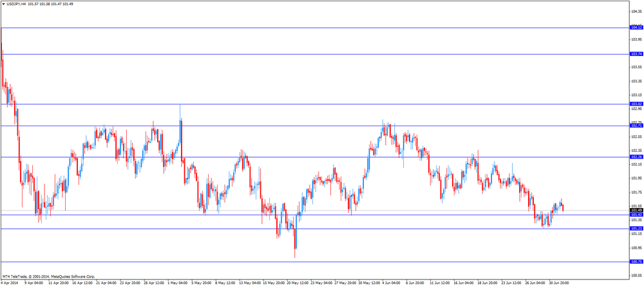Click the 104.35 price scale value
This screenshot has width=644, height=286.
click(637, 12)
